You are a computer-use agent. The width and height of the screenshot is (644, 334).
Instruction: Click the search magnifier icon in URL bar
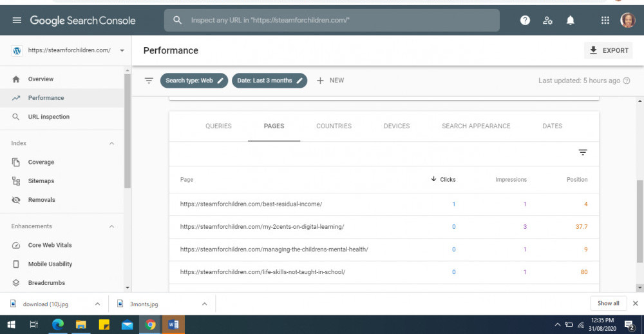tap(178, 20)
